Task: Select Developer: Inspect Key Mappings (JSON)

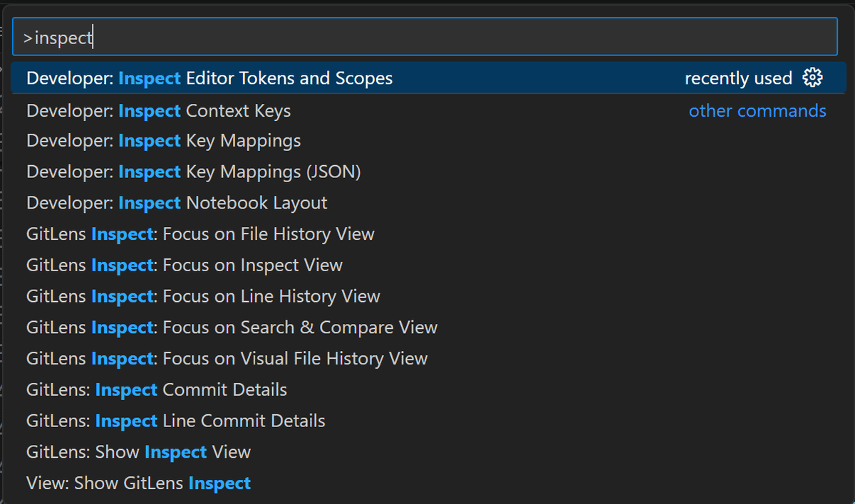Action: click(x=427, y=172)
